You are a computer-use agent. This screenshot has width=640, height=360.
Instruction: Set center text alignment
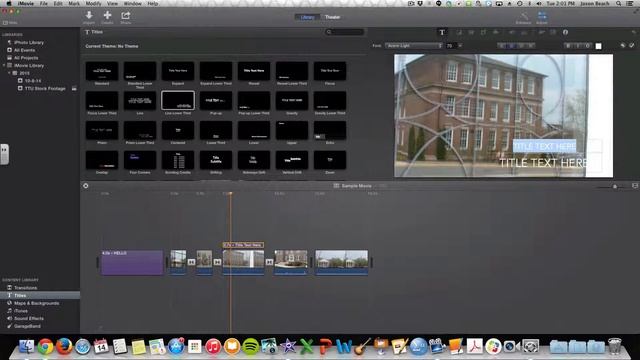pos(511,46)
